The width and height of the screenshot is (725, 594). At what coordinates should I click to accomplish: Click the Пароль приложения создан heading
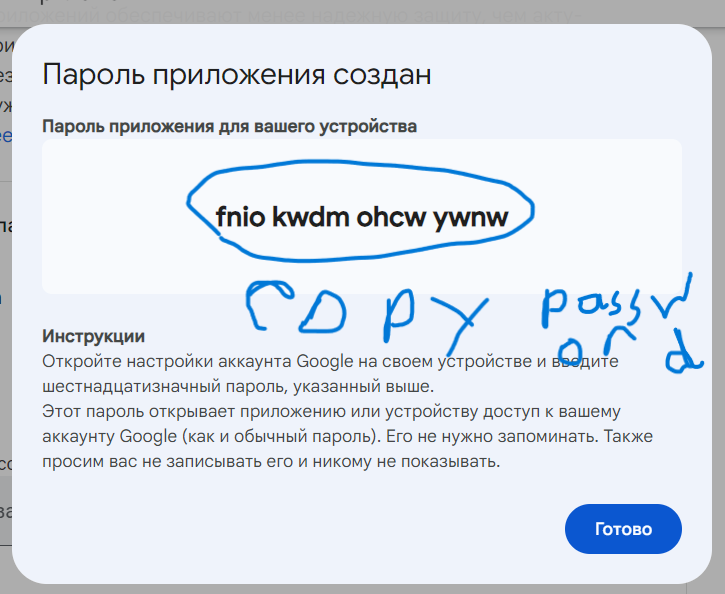[237, 74]
